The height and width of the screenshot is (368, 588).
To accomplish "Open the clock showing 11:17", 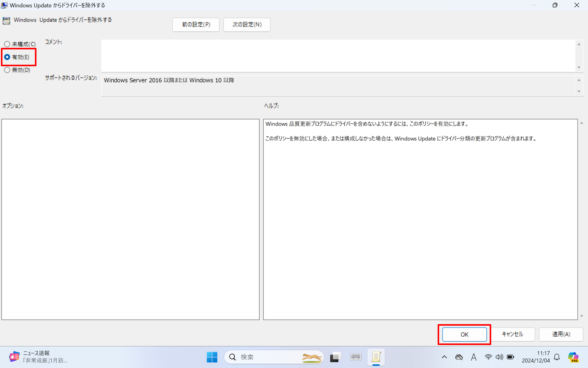I will (536, 357).
